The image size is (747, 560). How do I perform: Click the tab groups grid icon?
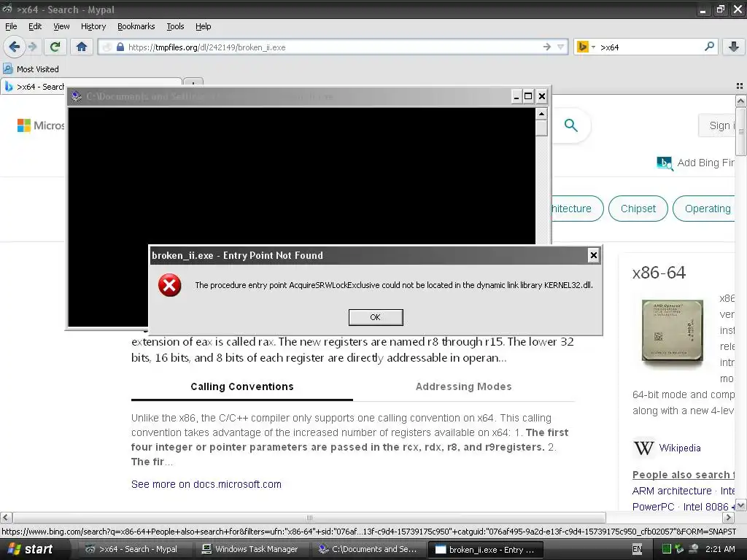740,86
